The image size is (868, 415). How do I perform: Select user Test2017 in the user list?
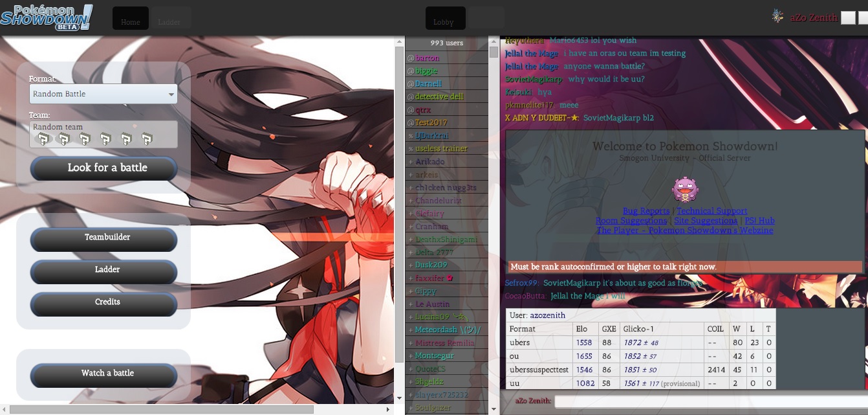tap(447, 123)
